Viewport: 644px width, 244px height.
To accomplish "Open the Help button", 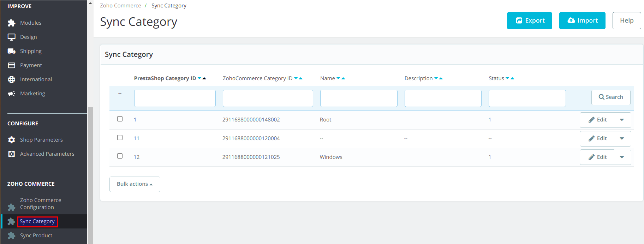I will tap(627, 21).
